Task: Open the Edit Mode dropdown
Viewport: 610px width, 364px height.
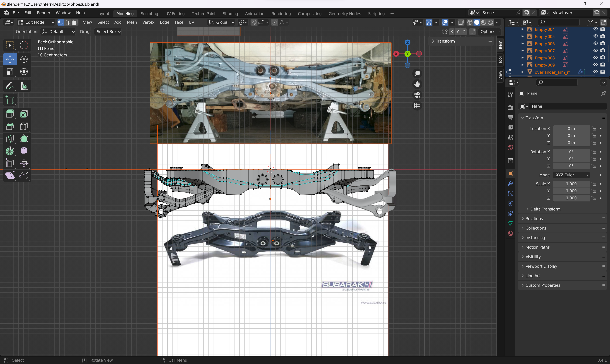Action: point(36,22)
